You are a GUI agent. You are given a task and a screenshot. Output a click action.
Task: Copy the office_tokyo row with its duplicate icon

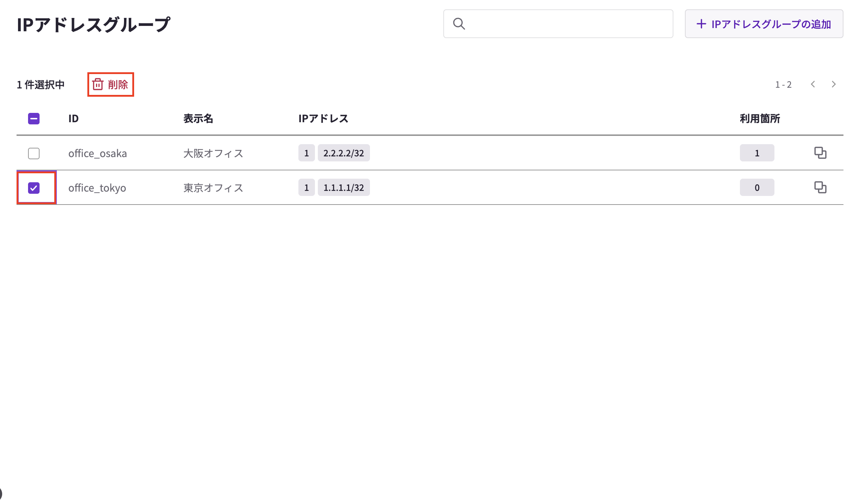click(x=820, y=187)
